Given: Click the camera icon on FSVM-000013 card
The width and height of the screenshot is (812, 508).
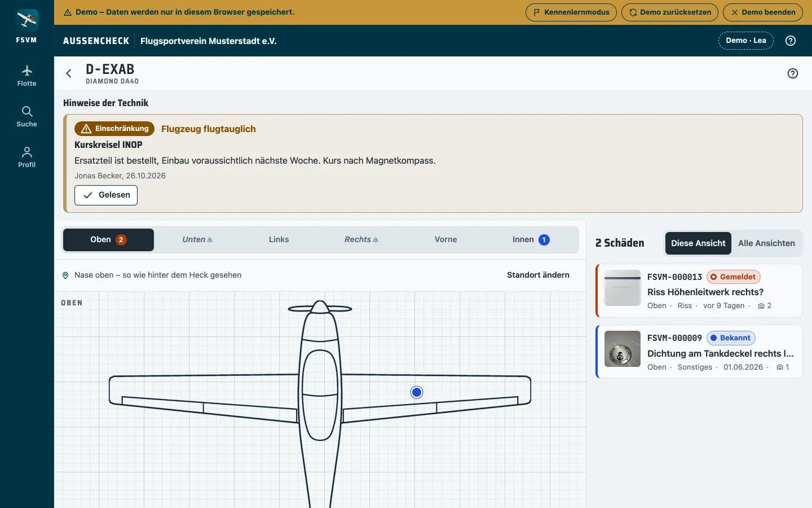Looking at the screenshot, I should tap(761, 306).
